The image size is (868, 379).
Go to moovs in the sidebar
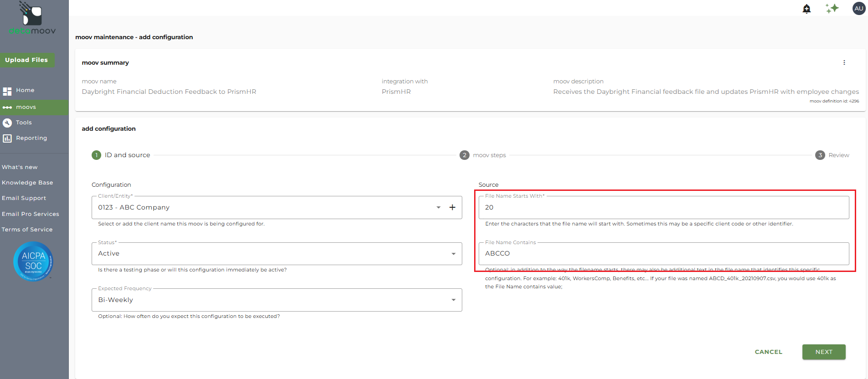[26, 107]
